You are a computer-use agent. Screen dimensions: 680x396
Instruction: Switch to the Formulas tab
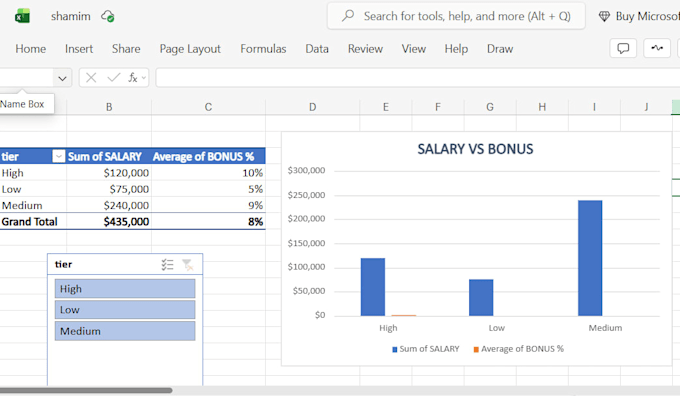(x=263, y=49)
